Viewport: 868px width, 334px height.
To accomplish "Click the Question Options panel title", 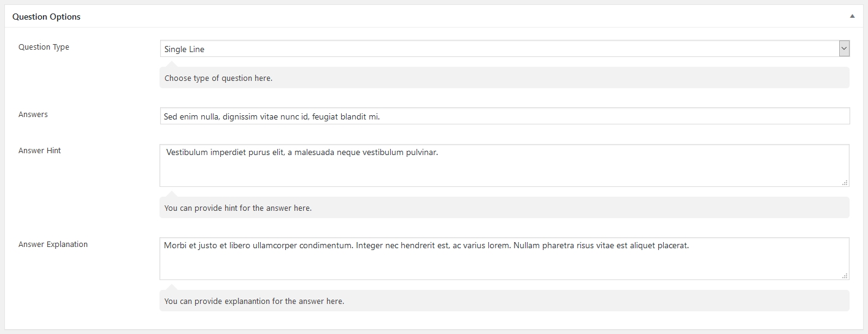I will click(47, 17).
